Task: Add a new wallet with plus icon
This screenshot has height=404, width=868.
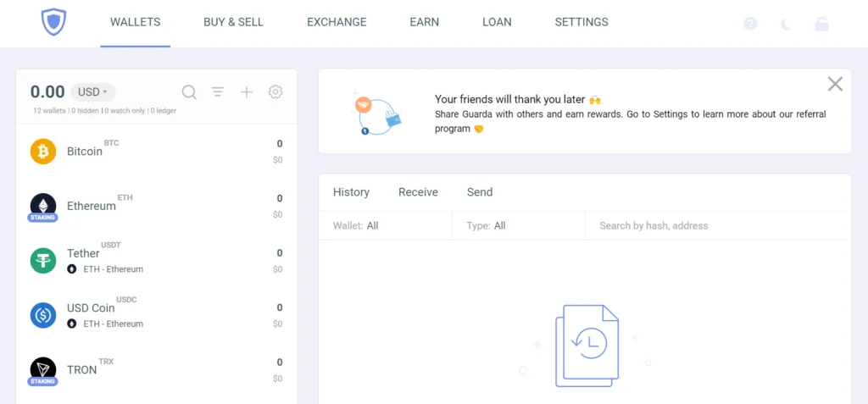Action: 247,91
